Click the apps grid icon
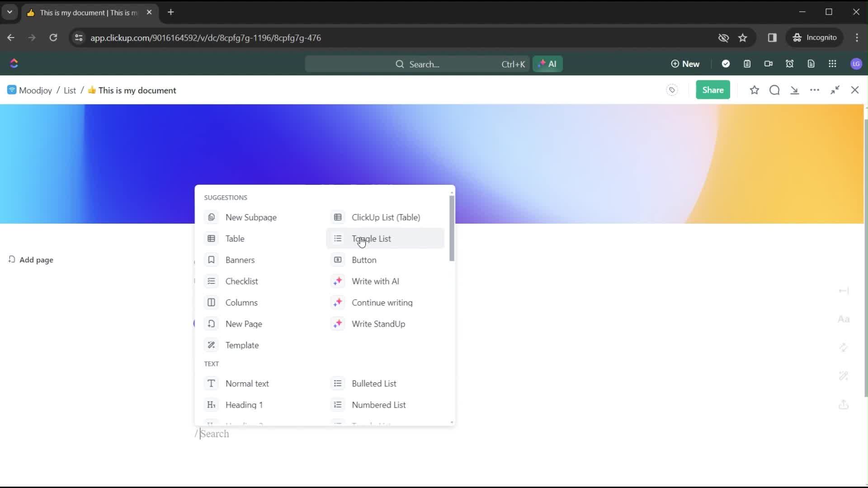The image size is (868, 488). coord(833,64)
